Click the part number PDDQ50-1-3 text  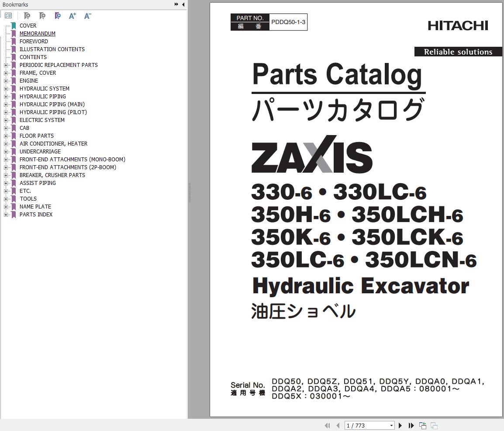coord(288,22)
